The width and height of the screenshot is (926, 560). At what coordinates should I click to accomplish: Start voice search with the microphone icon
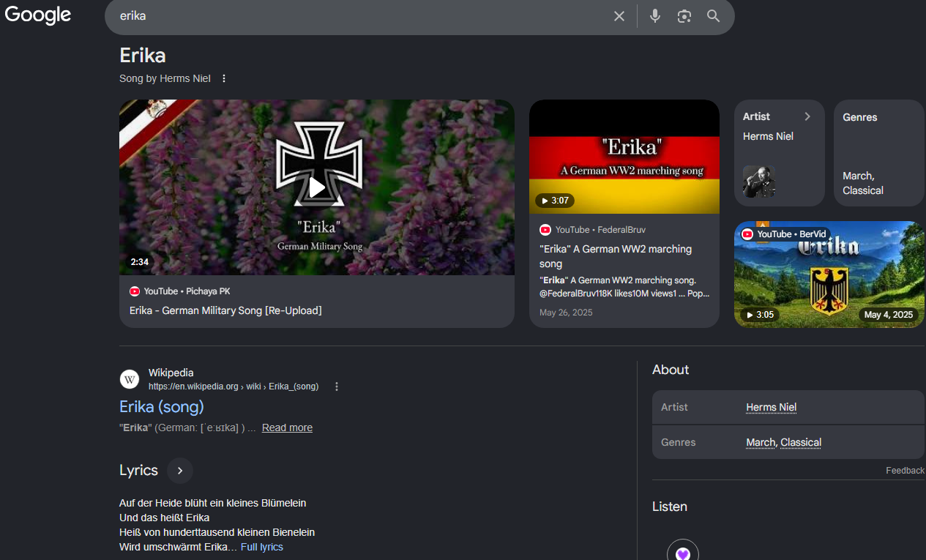pyautogui.click(x=655, y=16)
